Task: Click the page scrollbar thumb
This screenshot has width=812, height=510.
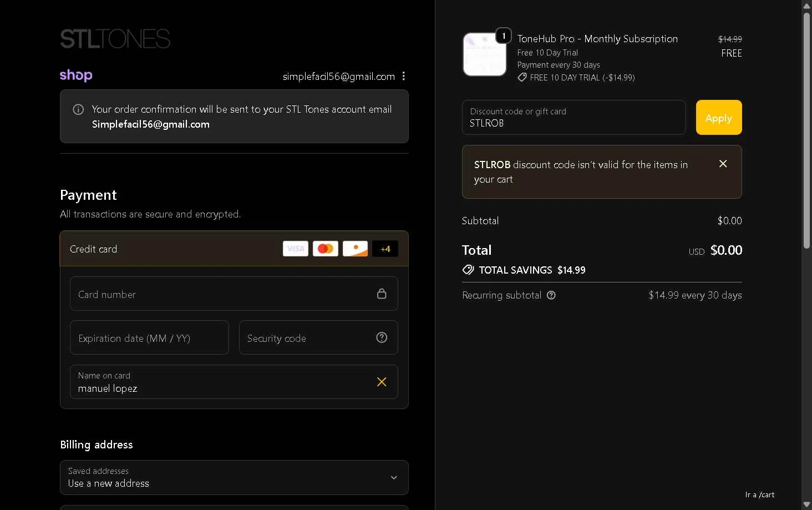Action: click(806, 130)
